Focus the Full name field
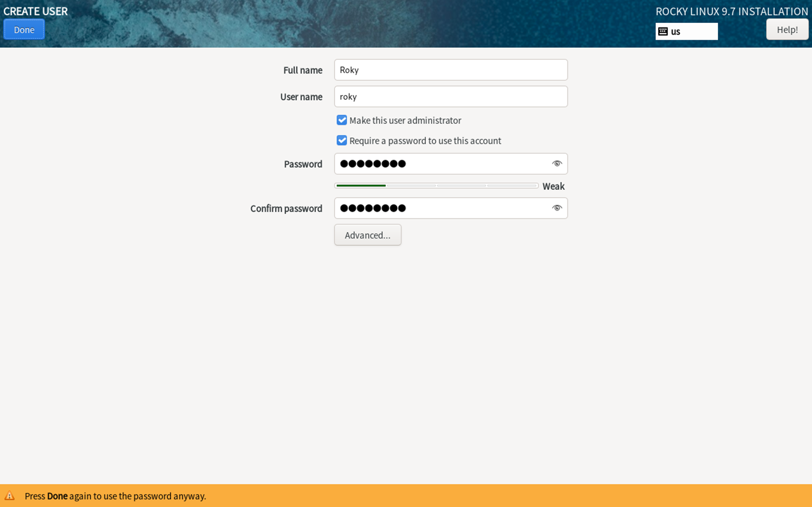812x507 pixels. point(451,70)
